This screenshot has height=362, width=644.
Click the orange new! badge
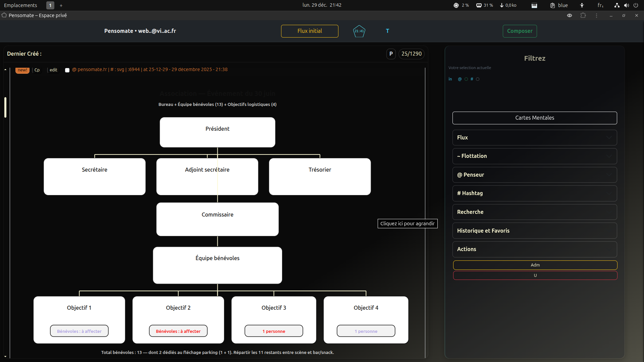click(22, 70)
